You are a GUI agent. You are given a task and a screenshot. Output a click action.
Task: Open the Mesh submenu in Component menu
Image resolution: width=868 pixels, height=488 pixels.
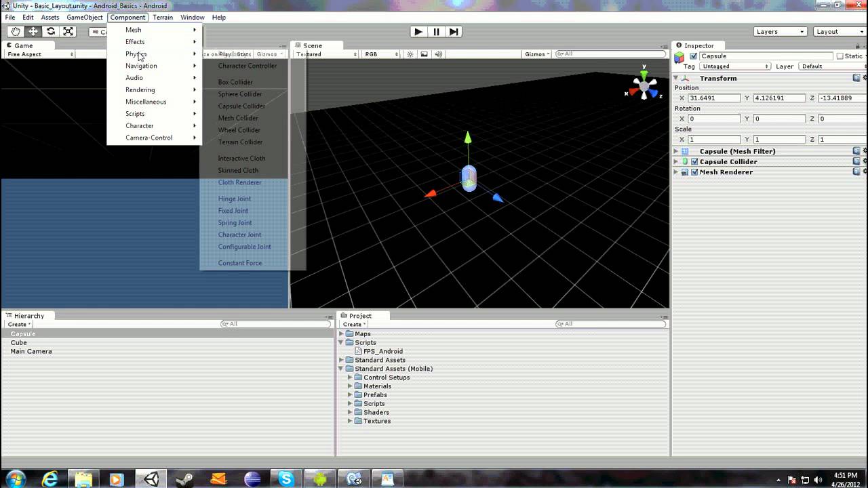[155, 30]
